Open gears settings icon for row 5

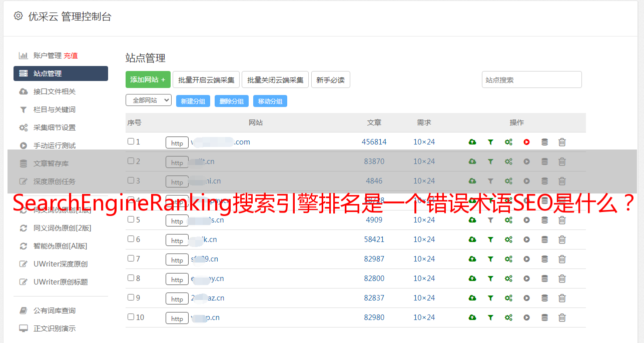(508, 220)
